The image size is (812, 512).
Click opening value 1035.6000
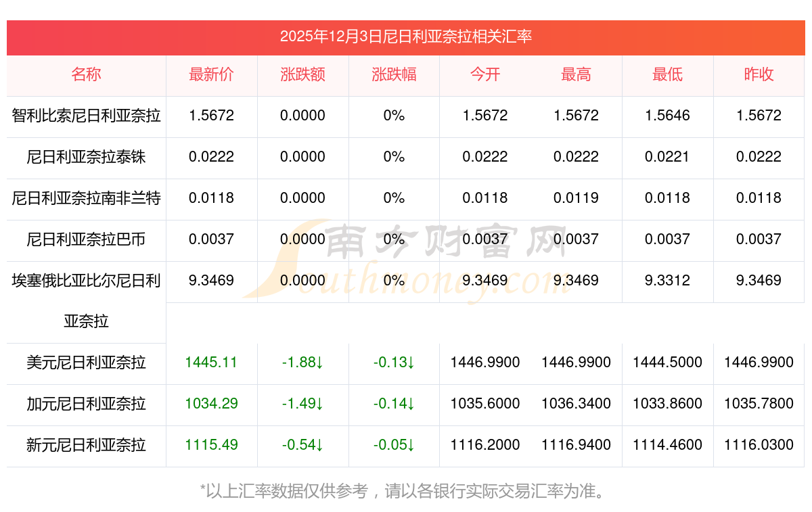click(x=485, y=404)
